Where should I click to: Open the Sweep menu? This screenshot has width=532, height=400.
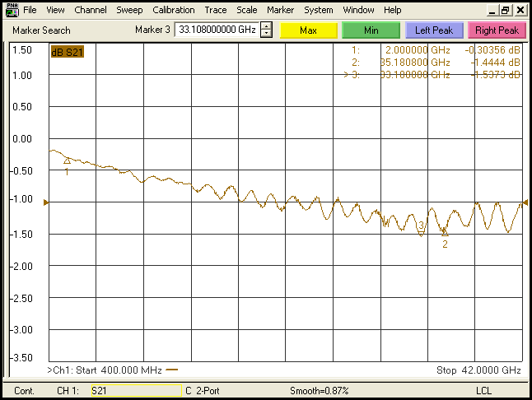pos(129,11)
